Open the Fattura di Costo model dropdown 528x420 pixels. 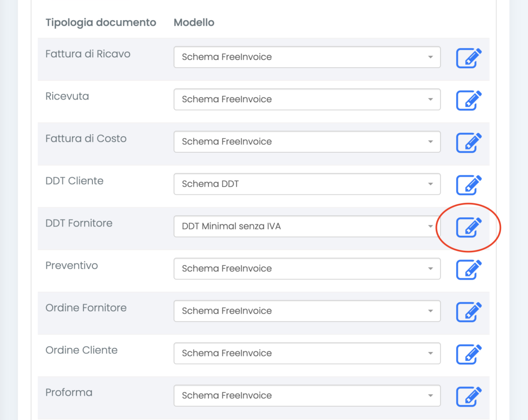307,142
